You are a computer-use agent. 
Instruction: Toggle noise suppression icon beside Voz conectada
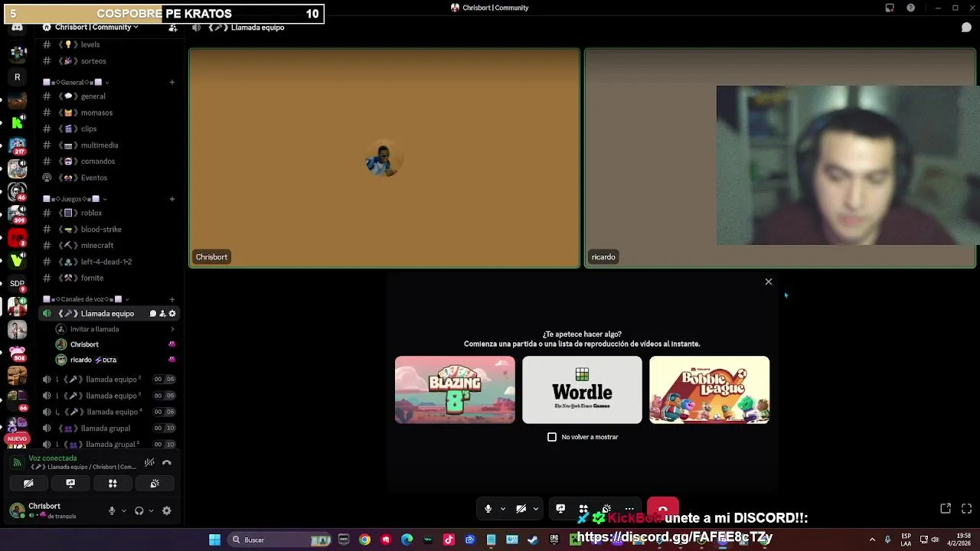click(149, 462)
